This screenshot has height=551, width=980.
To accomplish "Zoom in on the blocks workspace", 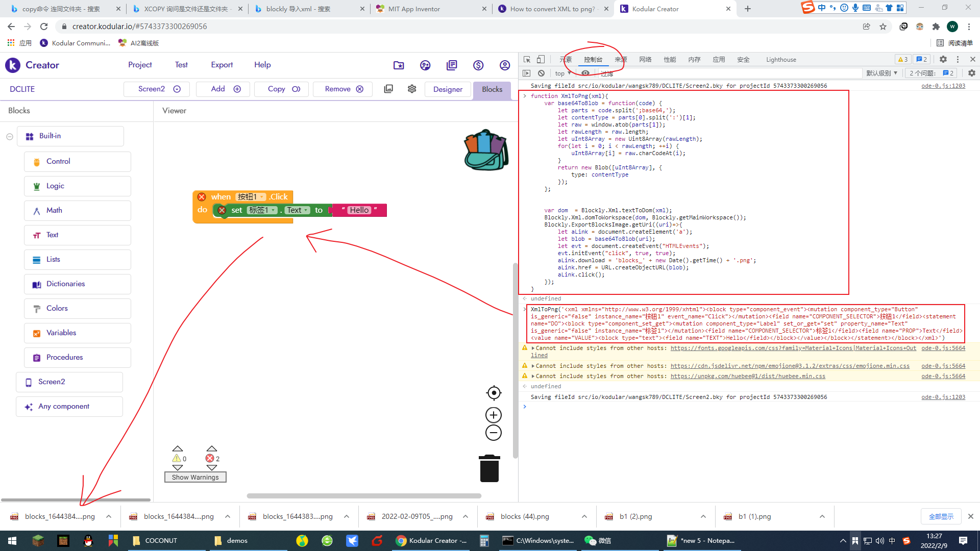I will coord(494,415).
